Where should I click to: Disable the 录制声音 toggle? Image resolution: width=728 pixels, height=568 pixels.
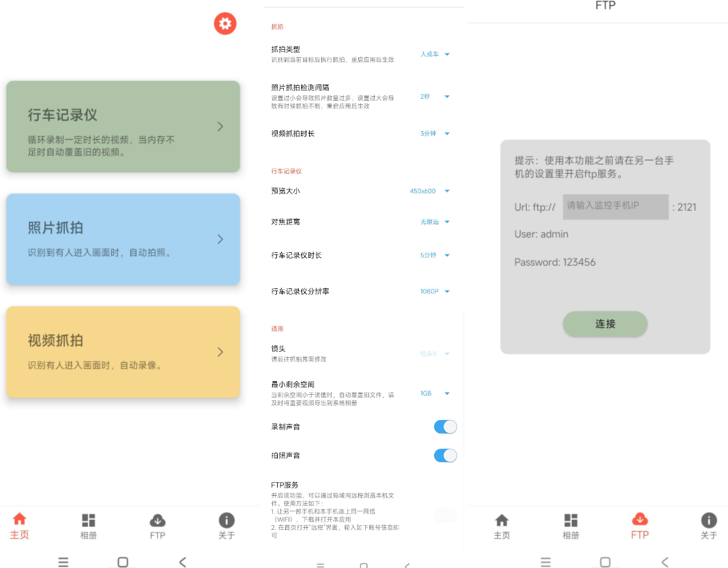pos(445,426)
